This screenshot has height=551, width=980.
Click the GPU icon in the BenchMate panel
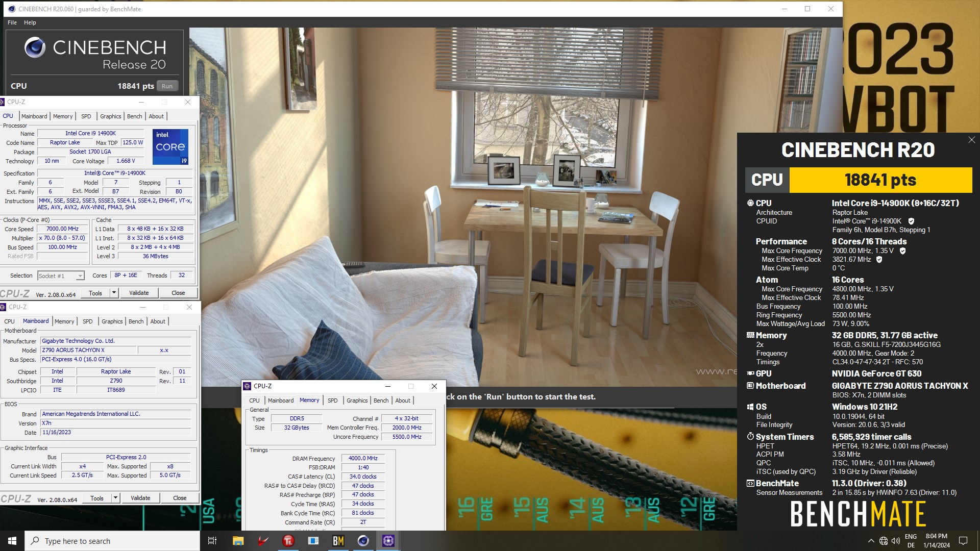pyautogui.click(x=750, y=373)
